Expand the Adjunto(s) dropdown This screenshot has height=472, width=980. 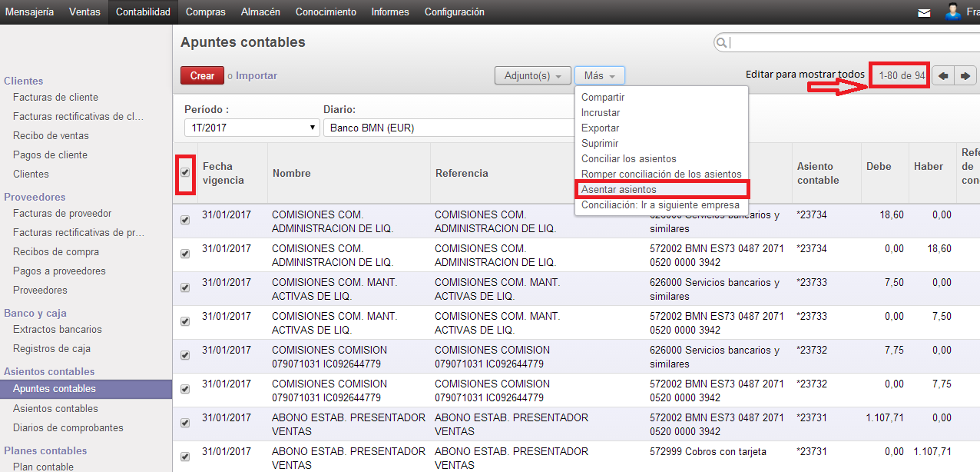(x=532, y=75)
